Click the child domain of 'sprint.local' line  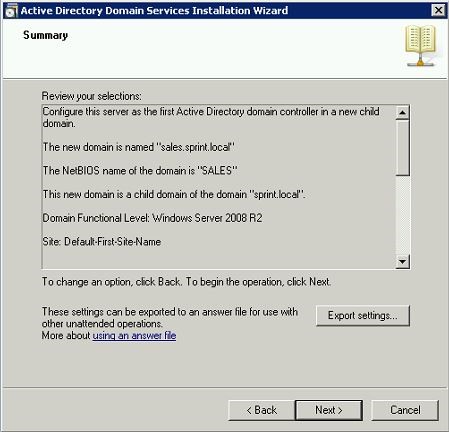click(x=174, y=194)
